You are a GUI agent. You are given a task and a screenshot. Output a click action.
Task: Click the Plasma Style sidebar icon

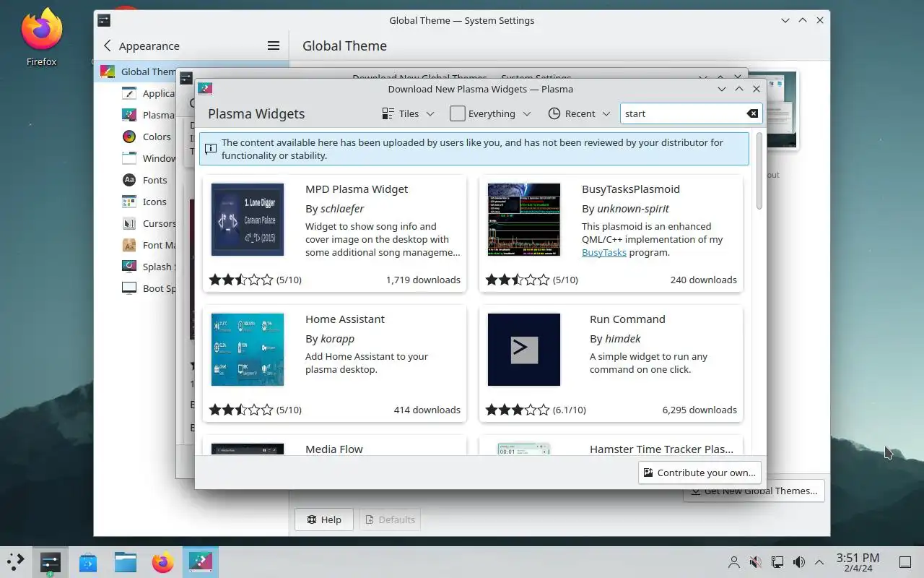pyautogui.click(x=129, y=115)
